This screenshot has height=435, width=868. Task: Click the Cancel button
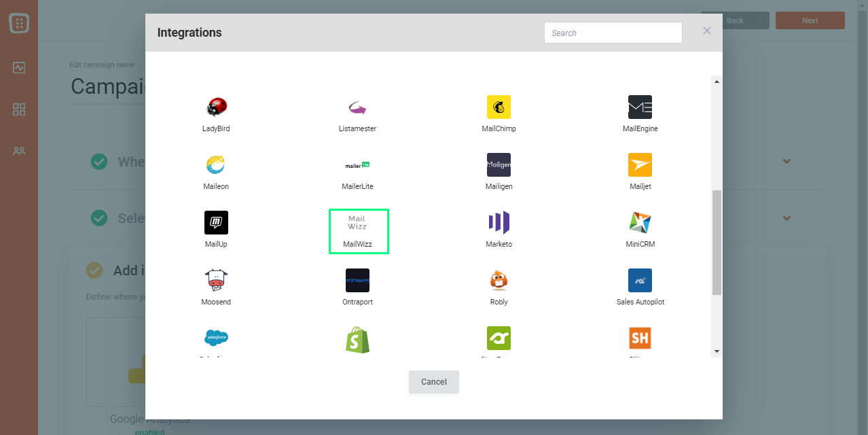click(x=434, y=382)
